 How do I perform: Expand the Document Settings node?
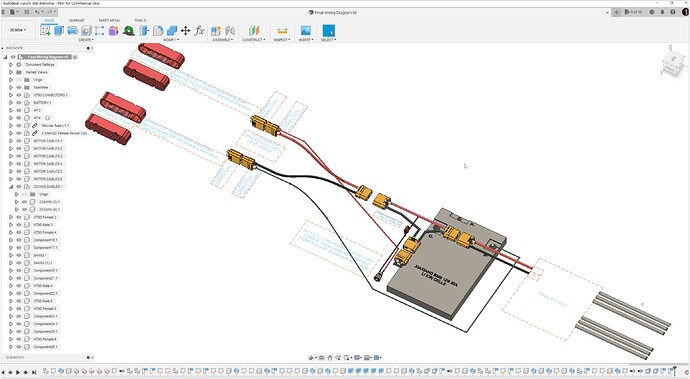click(x=11, y=64)
